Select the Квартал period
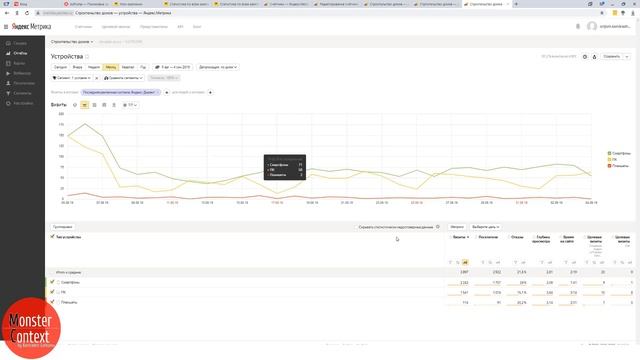Viewport: 640px width, 360px height. coord(128,67)
